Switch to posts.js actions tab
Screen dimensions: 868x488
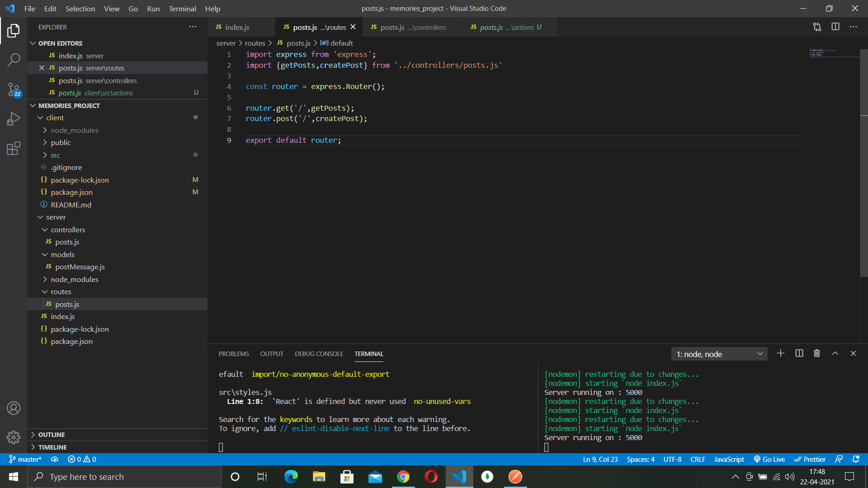[x=507, y=27]
